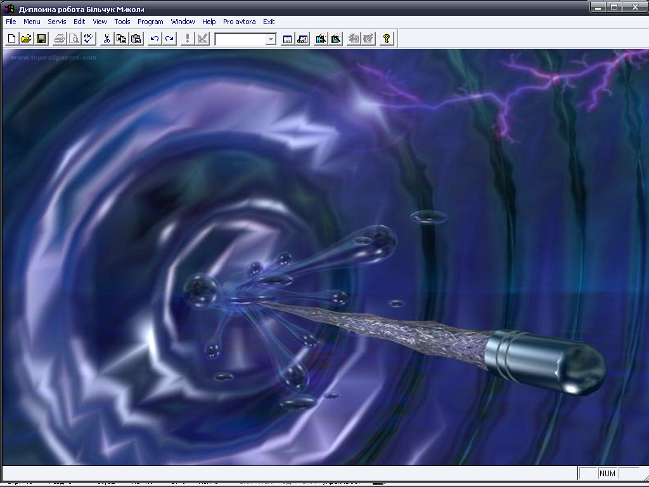The width and height of the screenshot is (649, 487).
Task: Click the spell check icon
Action: [89, 39]
